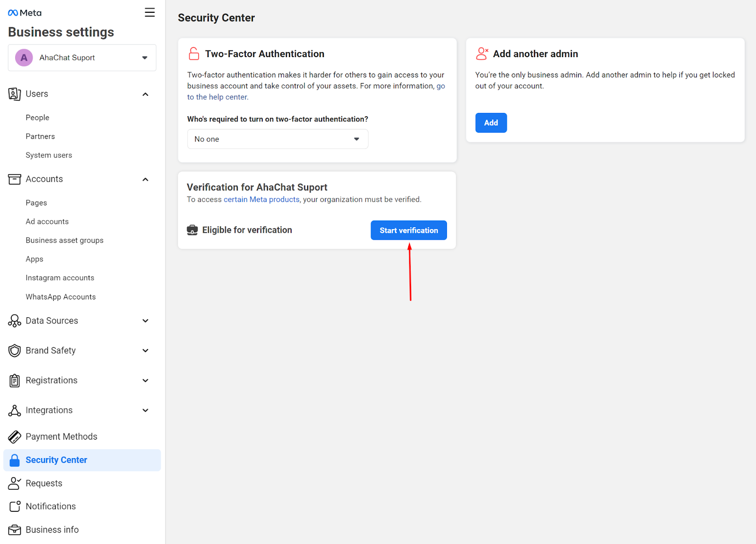Viewport: 756px width, 544px height.
Task: Expand the Registrations chevron
Action: pyautogui.click(x=146, y=381)
